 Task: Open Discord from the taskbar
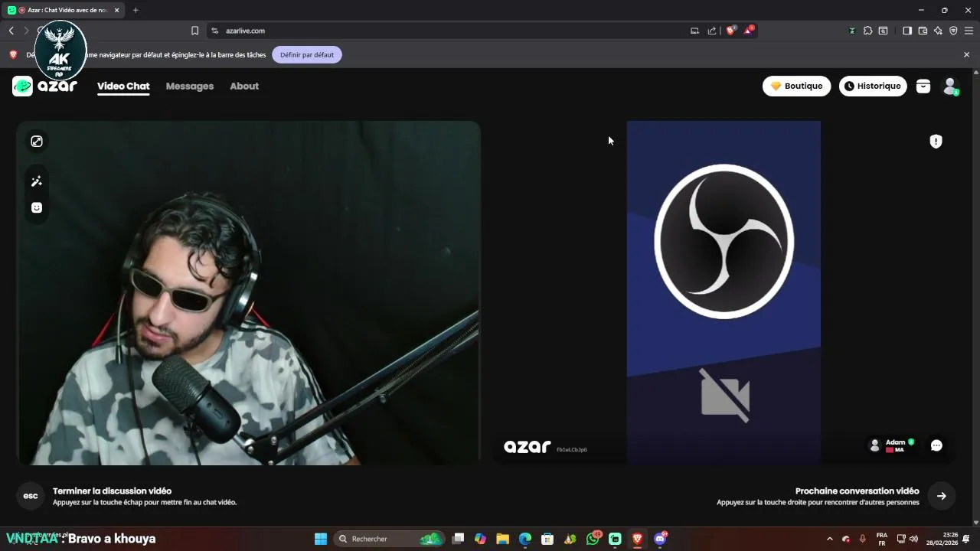click(660, 539)
